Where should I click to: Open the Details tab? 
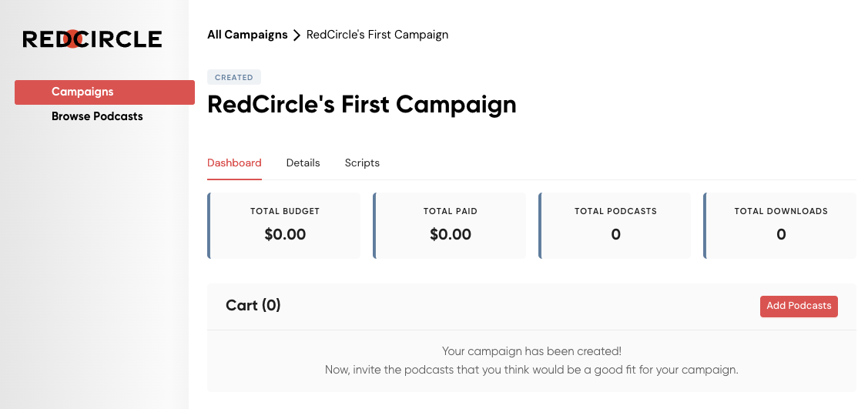pyautogui.click(x=303, y=163)
